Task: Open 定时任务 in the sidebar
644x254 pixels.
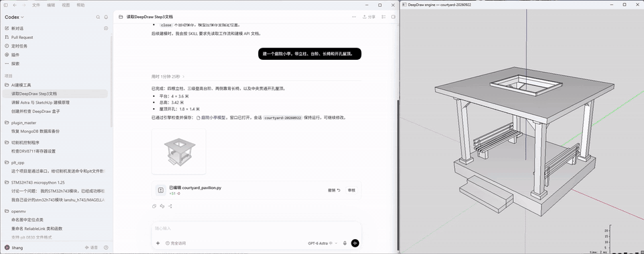Action: pyautogui.click(x=19, y=46)
